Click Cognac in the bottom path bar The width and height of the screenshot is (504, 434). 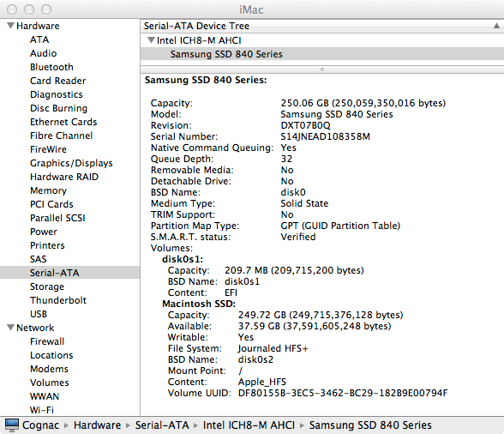pyautogui.click(x=41, y=425)
